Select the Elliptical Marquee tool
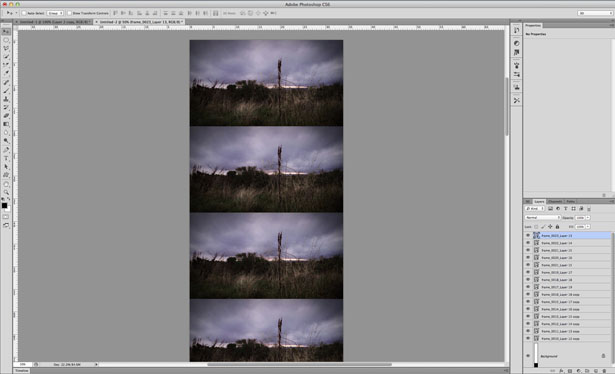This screenshot has width=615, height=374. coord(6,40)
